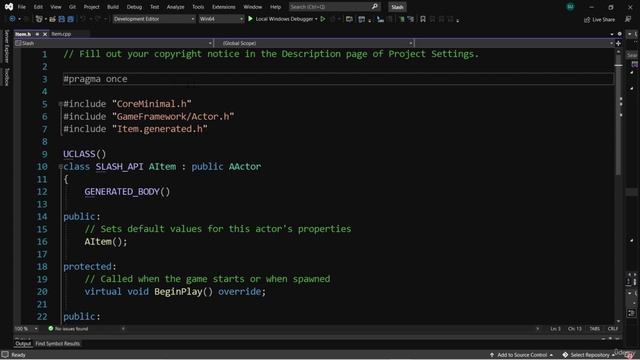Image resolution: width=640 pixels, height=360 pixels.
Task: Click the Undo arrow icon
Action: (x=83, y=19)
